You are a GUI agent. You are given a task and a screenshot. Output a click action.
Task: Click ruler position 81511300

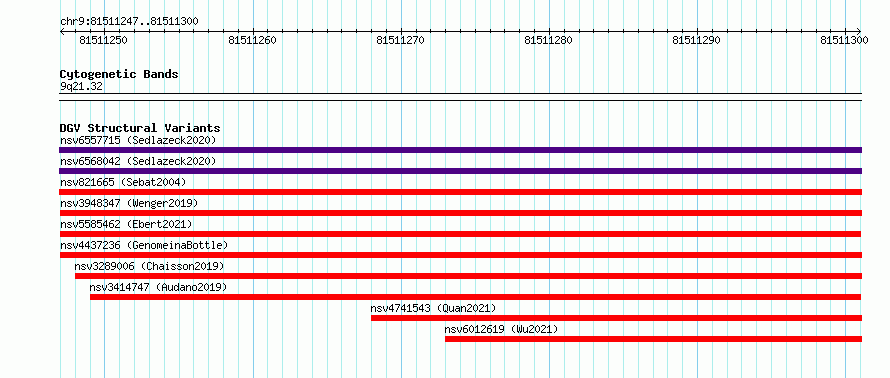845,40
